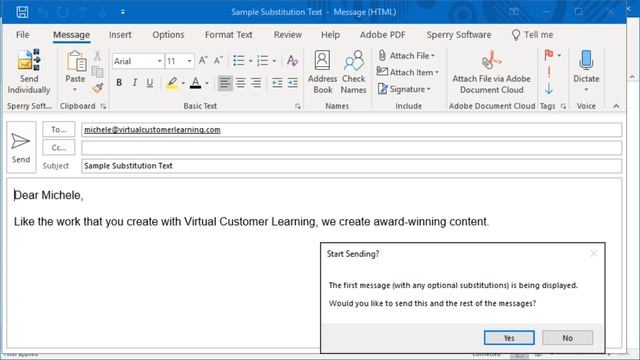Image resolution: width=640 pixels, height=360 pixels.
Task: Click the Dictate microphone icon
Action: tap(586, 60)
